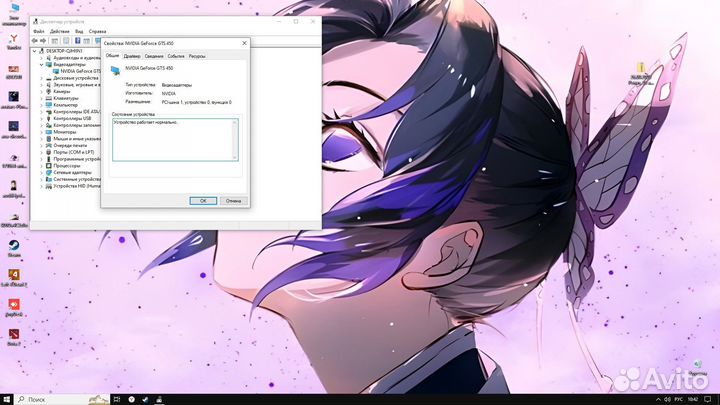Collapse the Видеоадаптеры category
Screen dimensions: 720x405
pos(41,65)
